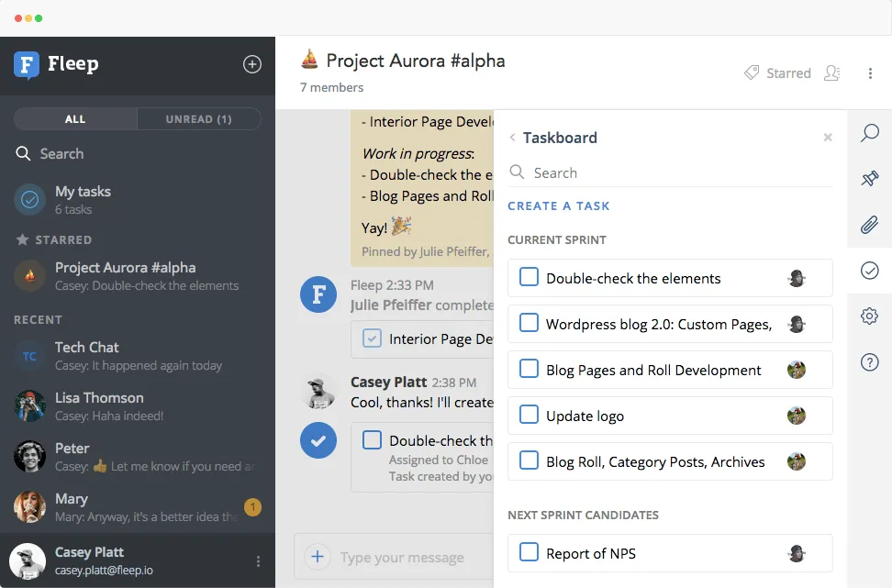
Task: Click the Starred label in header
Action: [788, 73]
